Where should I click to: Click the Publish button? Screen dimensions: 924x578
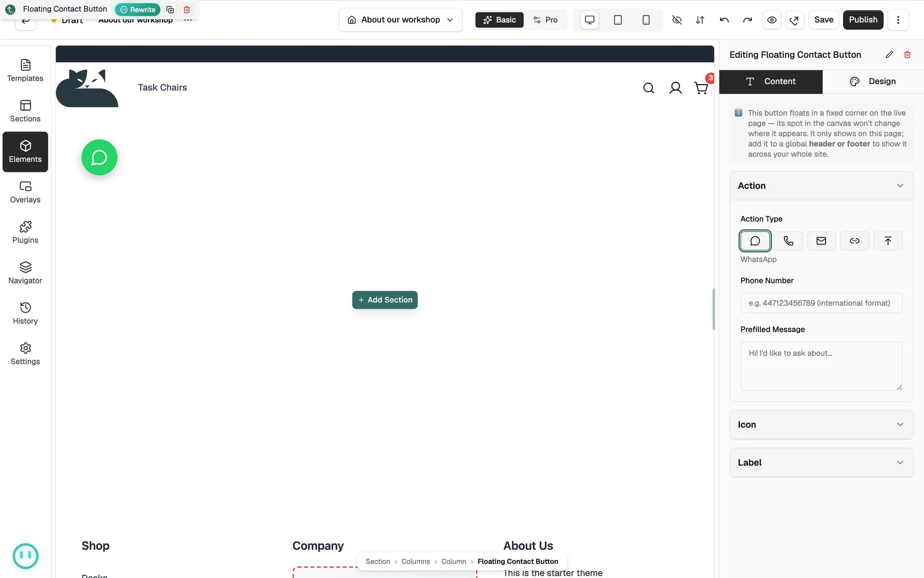863,20
